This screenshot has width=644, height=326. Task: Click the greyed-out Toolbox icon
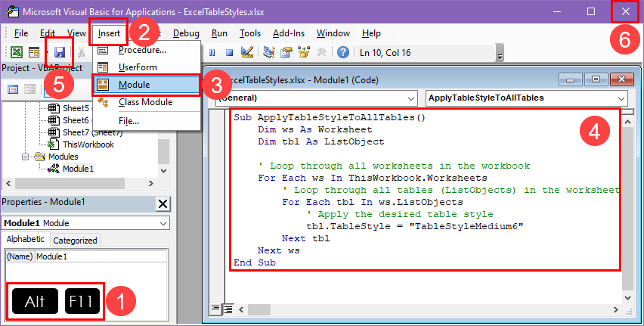pos(321,52)
